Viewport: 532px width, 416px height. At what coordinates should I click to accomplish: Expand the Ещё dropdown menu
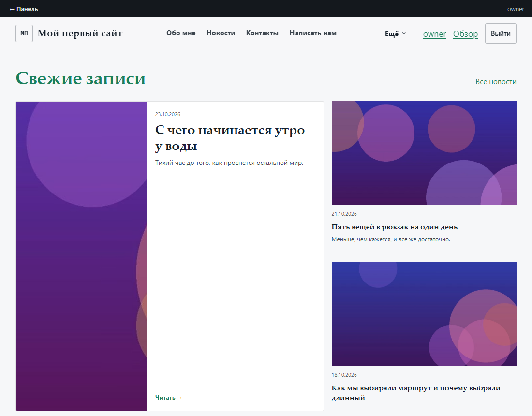pos(395,33)
